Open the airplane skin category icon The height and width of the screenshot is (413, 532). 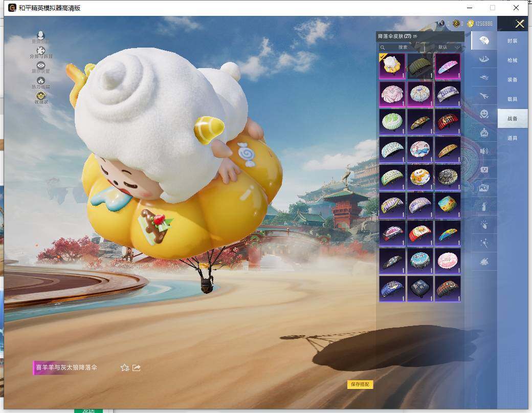483,96
